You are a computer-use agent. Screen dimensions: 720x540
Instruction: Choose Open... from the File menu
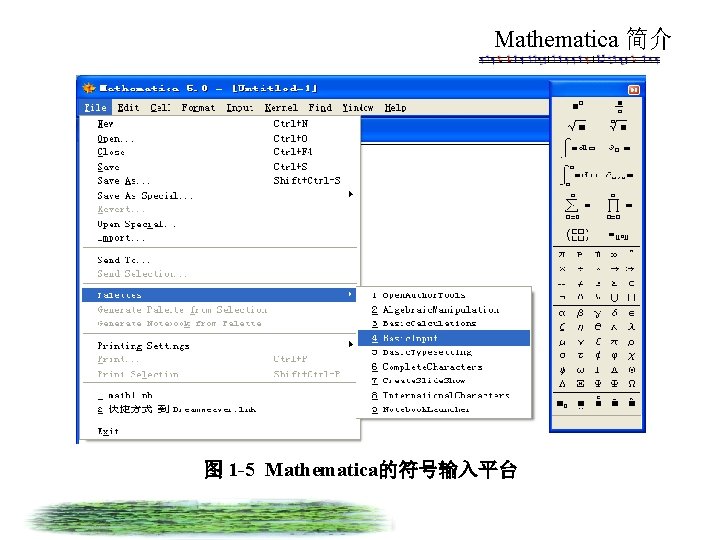[220, 138]
